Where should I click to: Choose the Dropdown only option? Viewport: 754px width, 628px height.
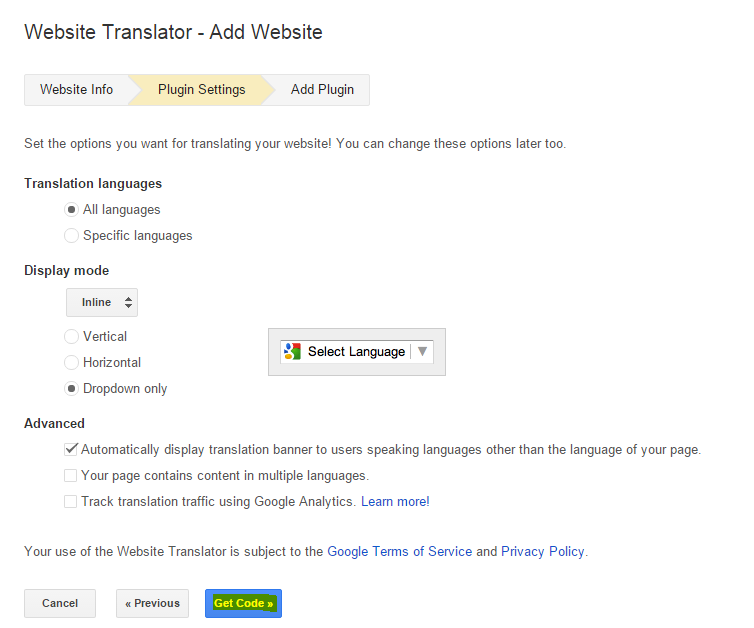(x=71, y=389)
